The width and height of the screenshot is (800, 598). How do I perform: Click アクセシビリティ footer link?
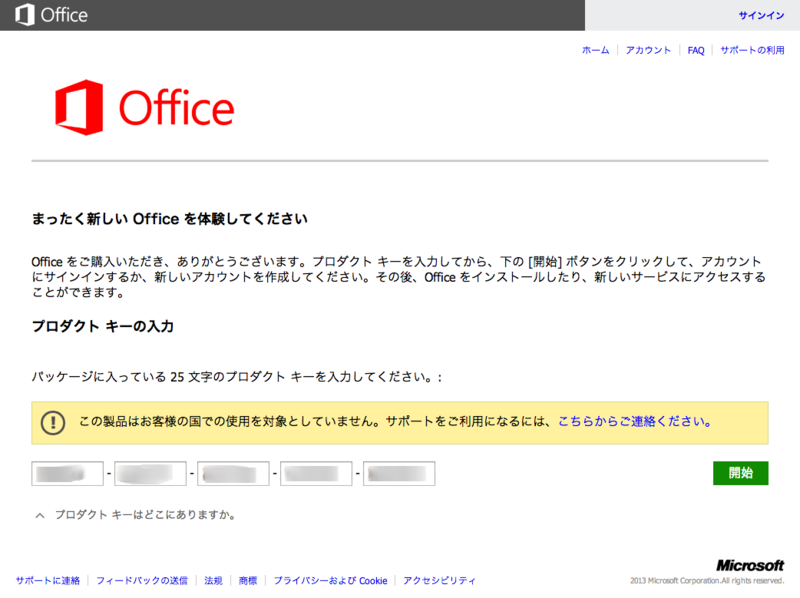tap(439, 581)
